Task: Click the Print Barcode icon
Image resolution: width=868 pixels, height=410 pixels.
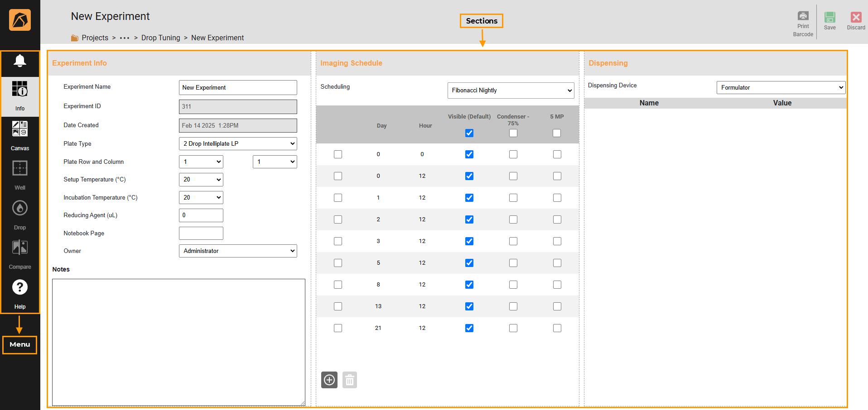Action: [803, 17]
